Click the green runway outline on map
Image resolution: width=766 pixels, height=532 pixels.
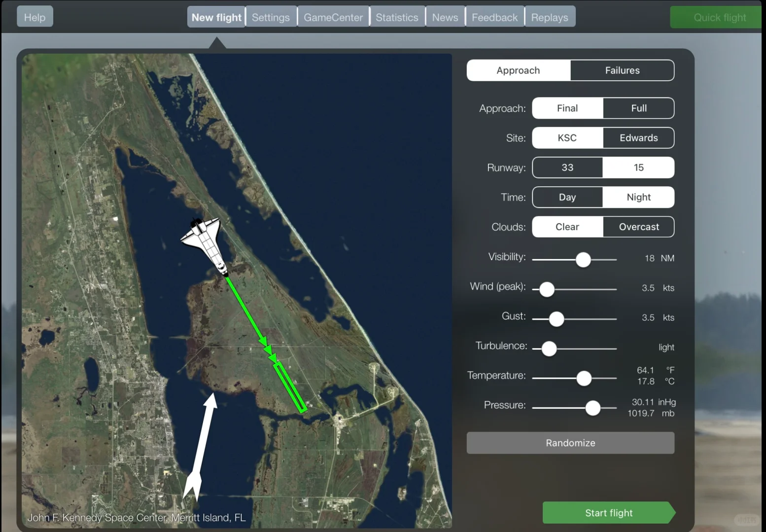290,387
